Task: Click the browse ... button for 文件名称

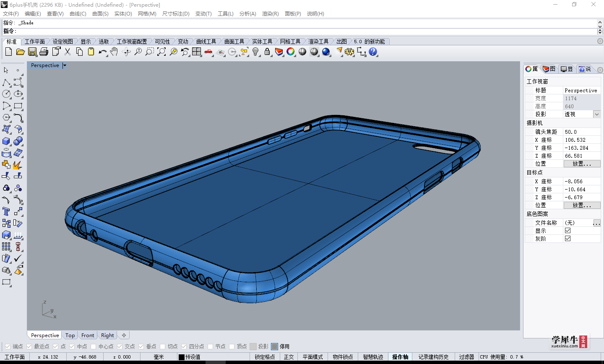Action: click(x=596, y=223)
